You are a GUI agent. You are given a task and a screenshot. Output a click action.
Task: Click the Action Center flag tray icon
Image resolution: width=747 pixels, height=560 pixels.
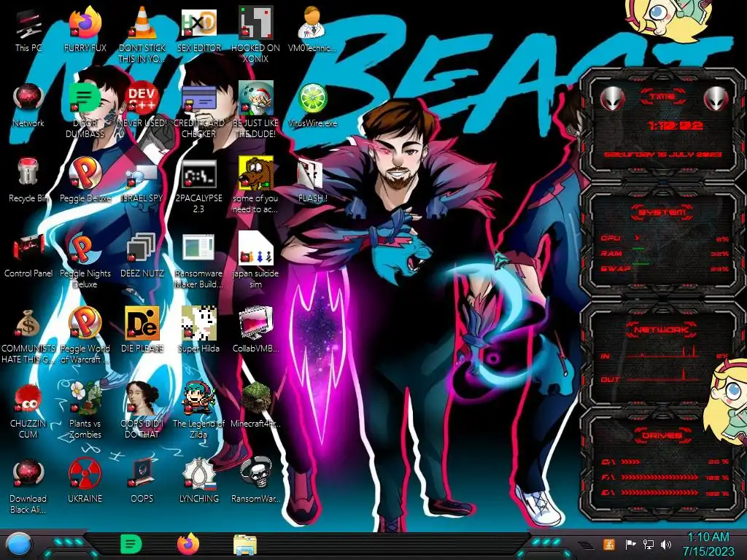(x=630, y=544)
